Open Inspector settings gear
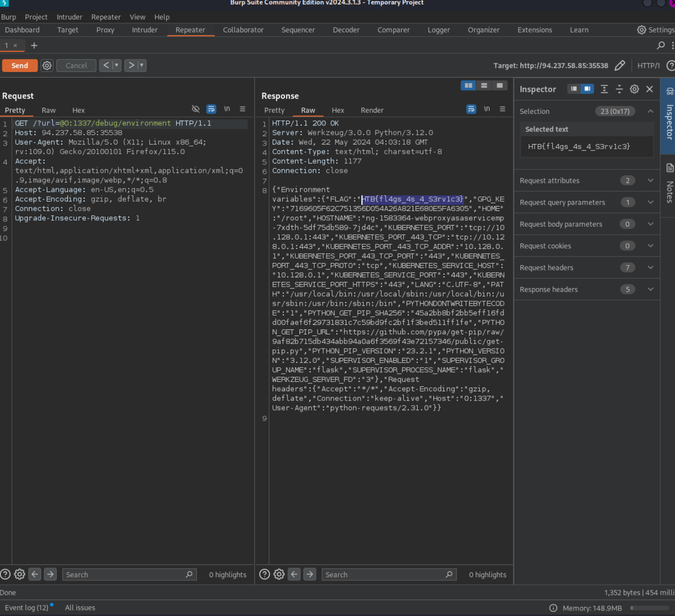This screenshot has width=675, height=616. coord(635,89)
